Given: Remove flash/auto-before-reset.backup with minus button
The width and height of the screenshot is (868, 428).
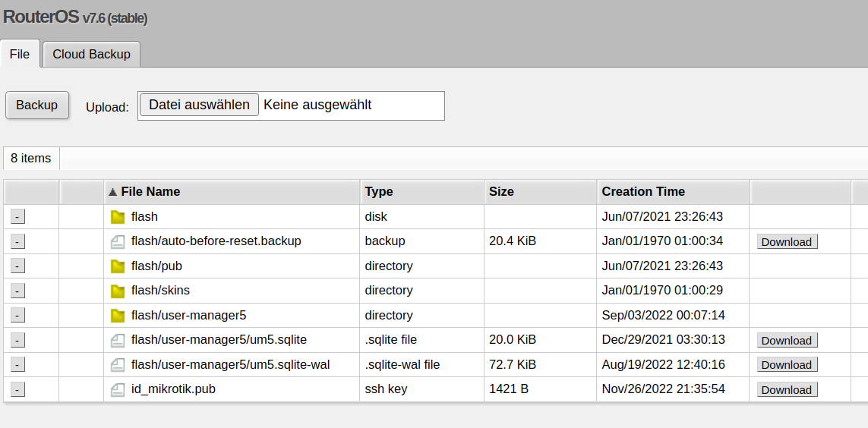Looking at the screenshot, I should 17,241.
